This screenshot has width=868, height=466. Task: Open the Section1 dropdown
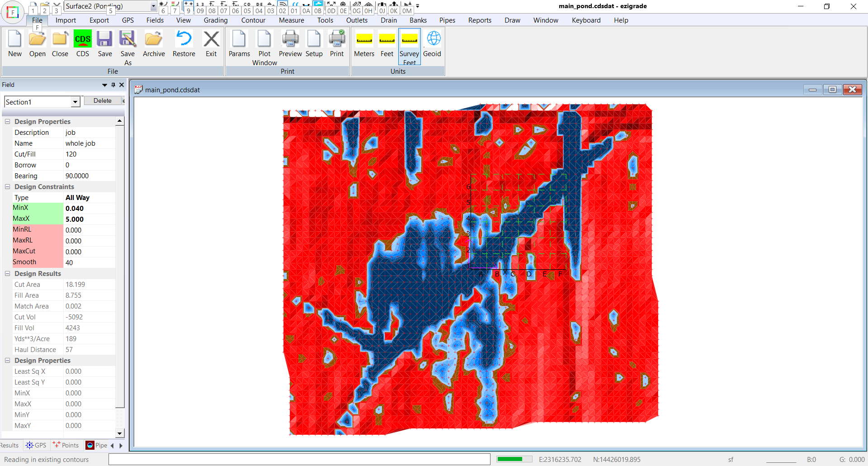coord(75,102)
